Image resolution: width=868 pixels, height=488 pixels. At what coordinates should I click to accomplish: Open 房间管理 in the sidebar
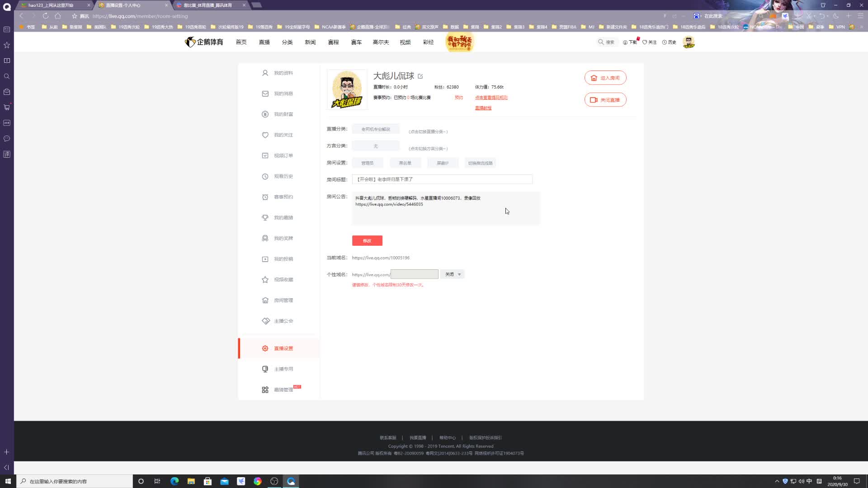[283, 300]
